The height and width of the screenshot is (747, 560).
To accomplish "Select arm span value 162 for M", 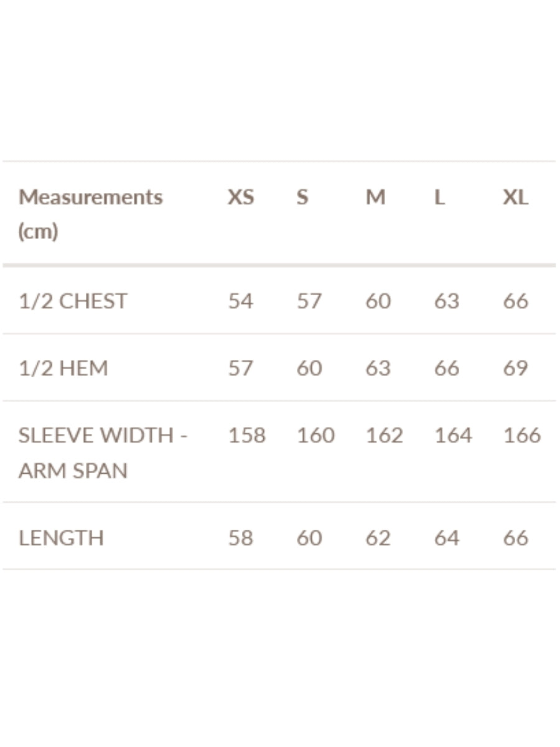I will tap(384, 435).
